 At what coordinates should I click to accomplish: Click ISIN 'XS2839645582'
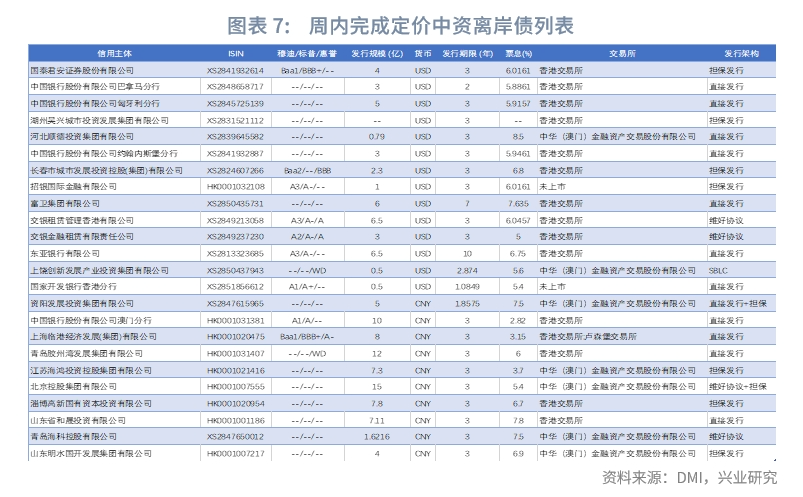click(x=236, y=137)
